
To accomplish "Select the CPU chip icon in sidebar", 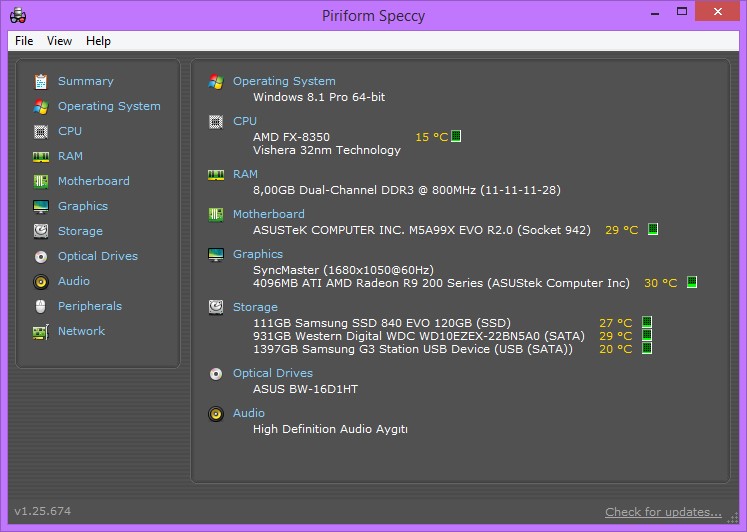I will [41, 131].
